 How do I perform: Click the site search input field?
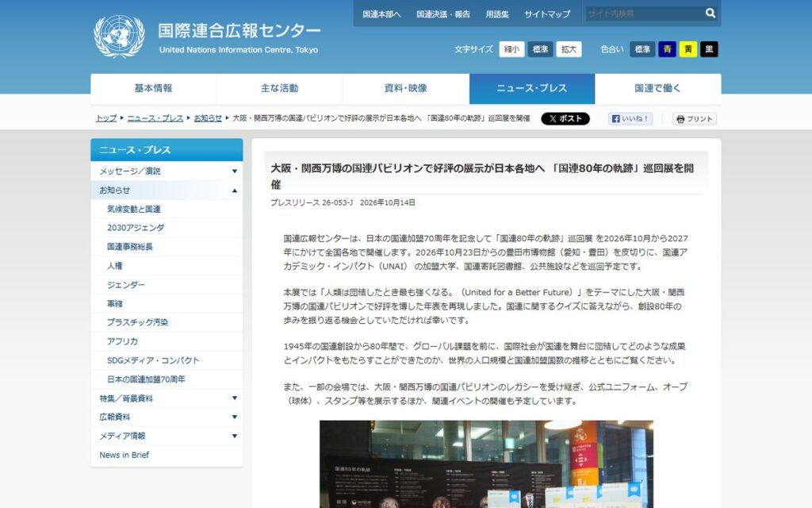coord(644,13)
